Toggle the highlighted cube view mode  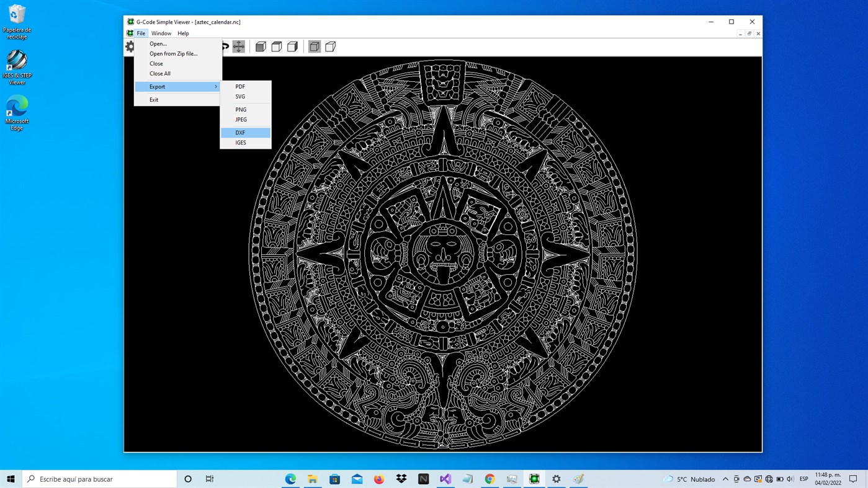click(314, 46)
